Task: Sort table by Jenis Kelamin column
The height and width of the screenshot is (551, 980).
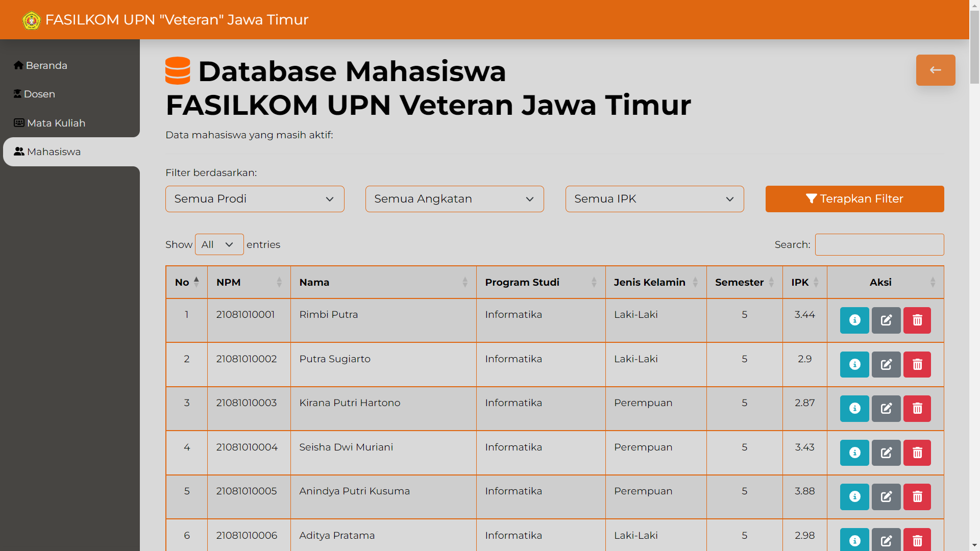Action: point(656,282)
